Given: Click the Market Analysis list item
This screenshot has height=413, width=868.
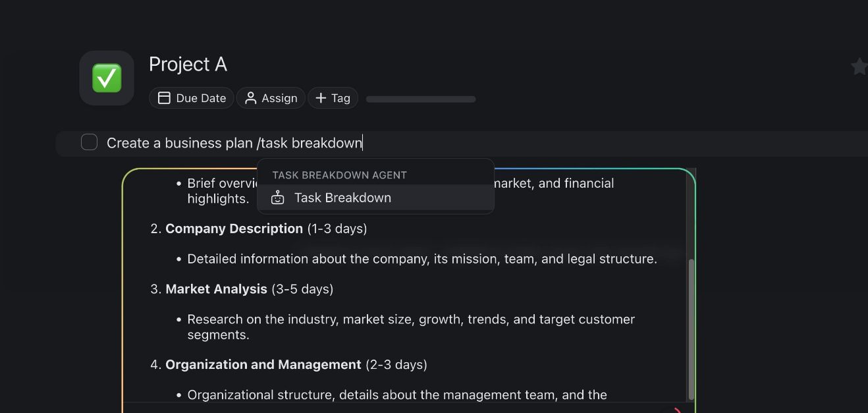Looking at the screenshot, I should 216,289.
